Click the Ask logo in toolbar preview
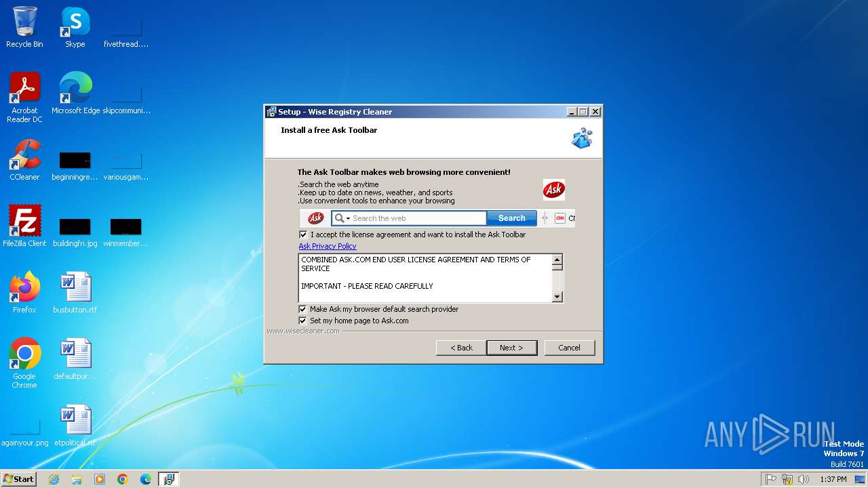868x488 pixels. click(x=315, y=218)
